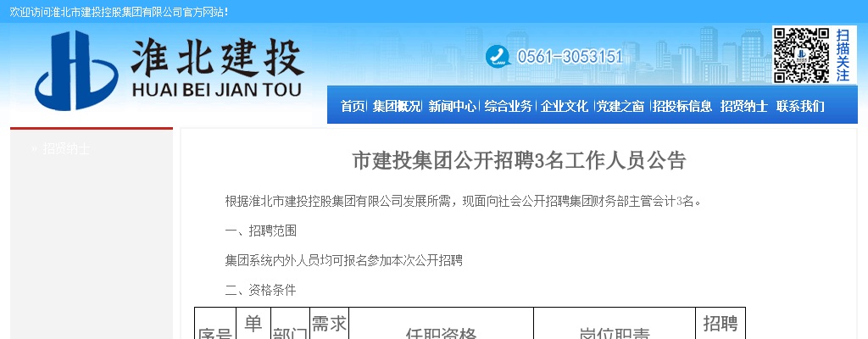Open the 招贤纳士 navigation menu item

click(743, 106)
